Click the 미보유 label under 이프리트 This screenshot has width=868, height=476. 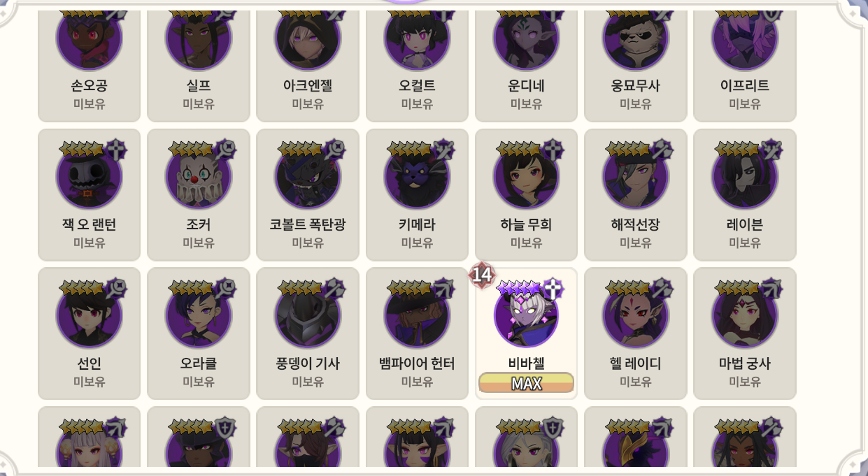click(744, 103)
